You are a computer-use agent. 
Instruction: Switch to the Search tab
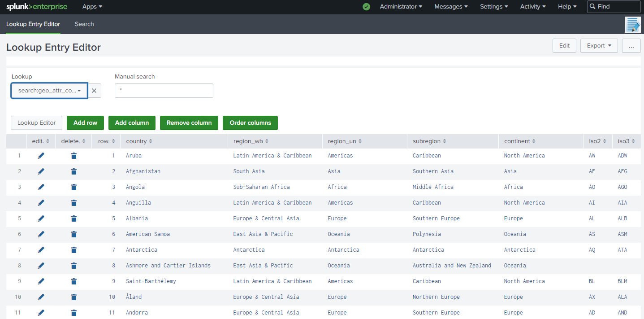(84, 24)
